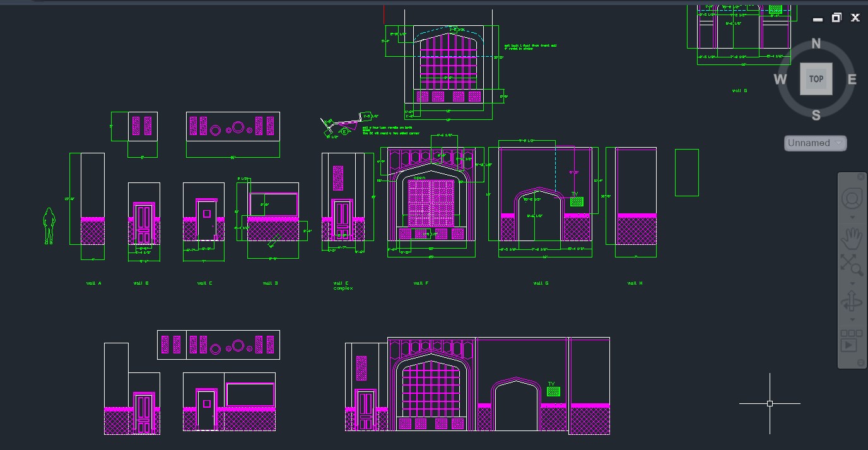The width and height of the screenshot is (868, 450).
Task: Click the TOP face of the ViewCube
Action: (x=816, y=79)
